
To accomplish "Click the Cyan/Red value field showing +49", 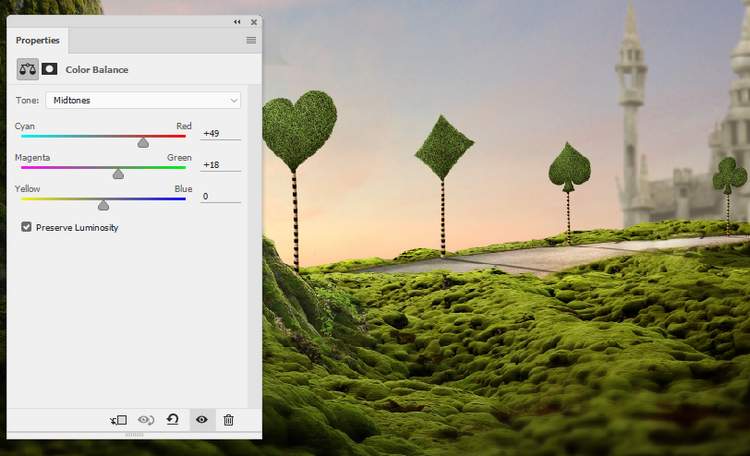I will 220,133.
